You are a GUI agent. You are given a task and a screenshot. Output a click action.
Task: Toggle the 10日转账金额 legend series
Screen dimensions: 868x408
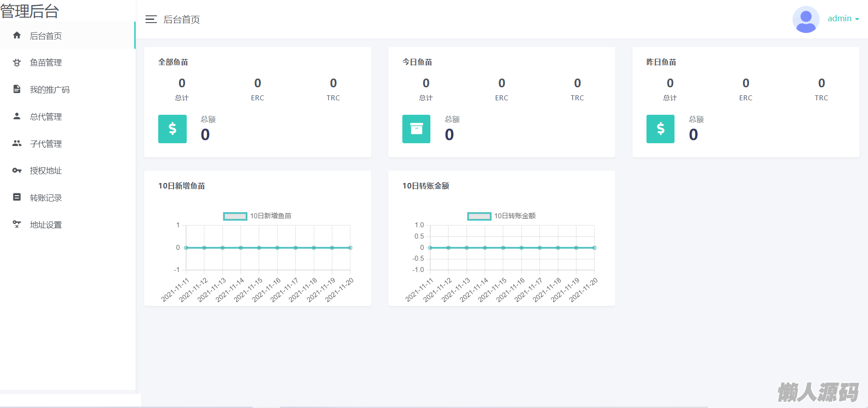(x=479, y=216)
